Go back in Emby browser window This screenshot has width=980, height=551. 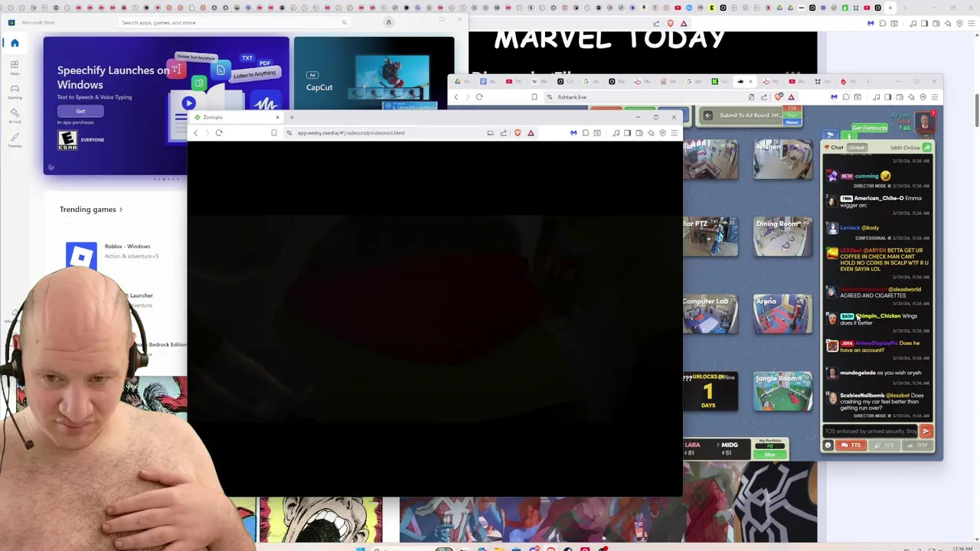click(195, 133)
